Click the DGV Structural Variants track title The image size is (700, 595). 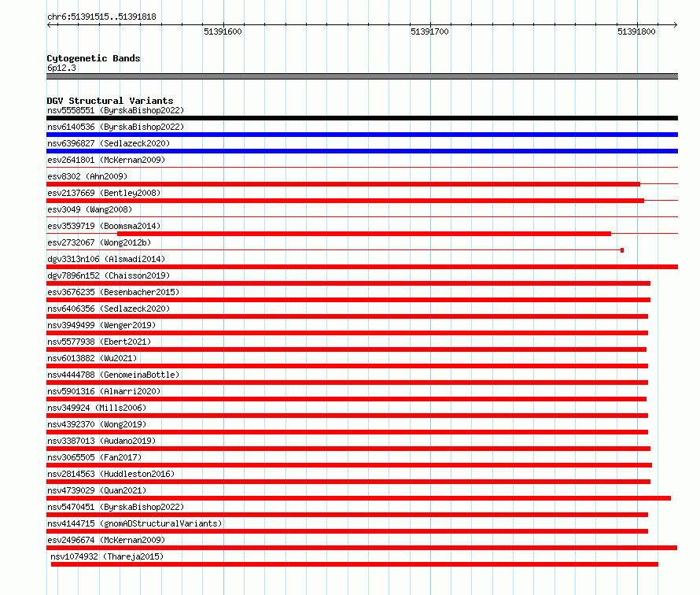pyautogui.click(x=110, y=101)
